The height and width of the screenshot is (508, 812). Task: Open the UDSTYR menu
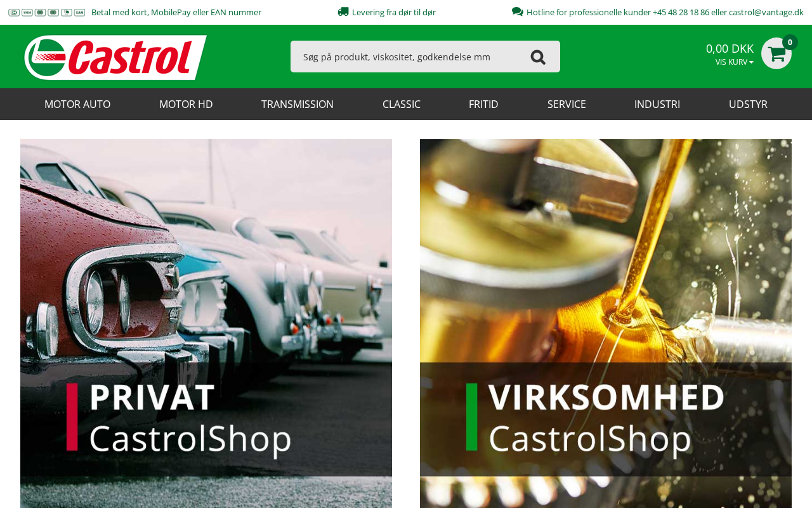tap(748, 104)
